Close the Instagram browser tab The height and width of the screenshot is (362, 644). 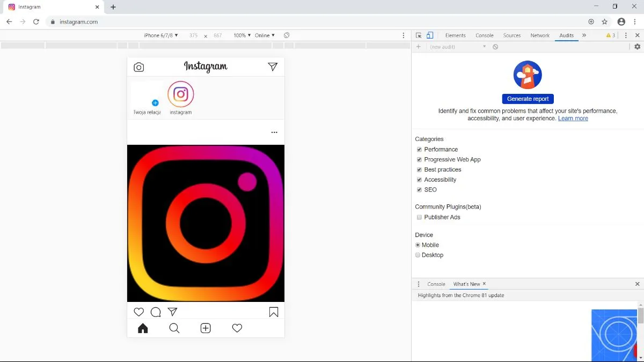(x=97, y=7)
